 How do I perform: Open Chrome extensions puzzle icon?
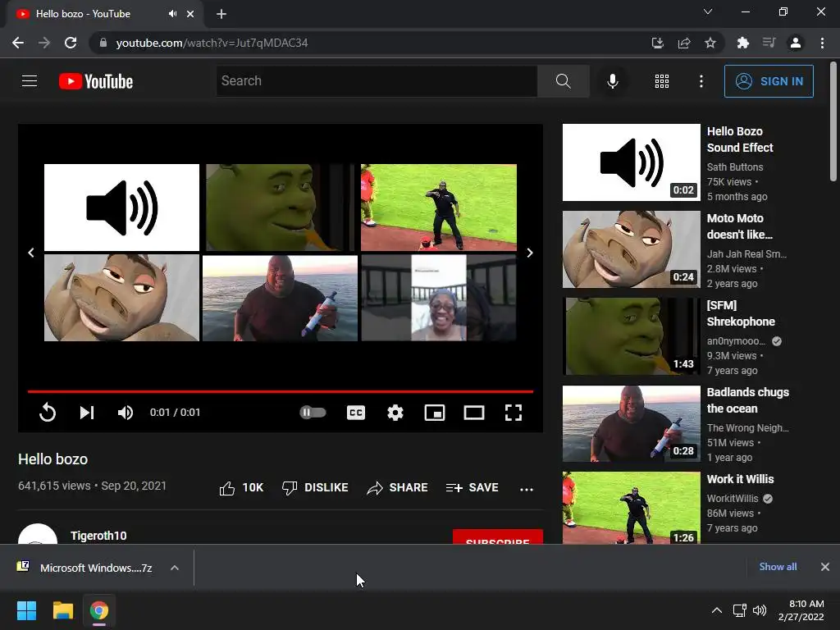(742, 43)
